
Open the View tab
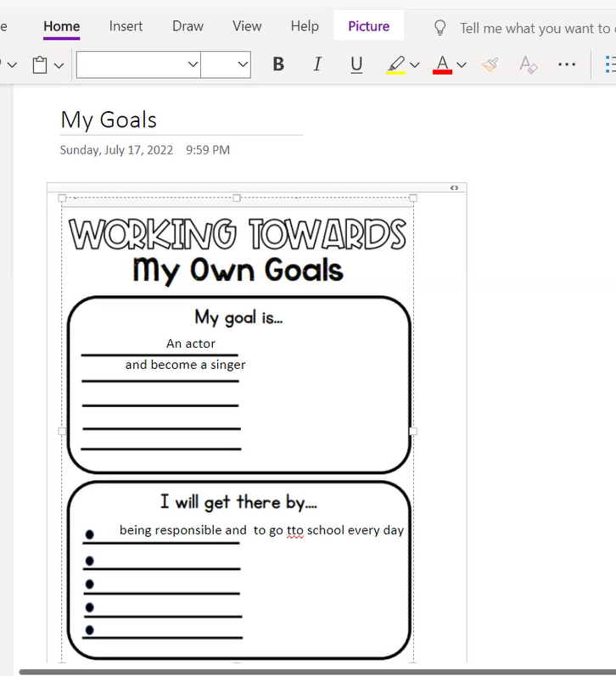click(x=247, y=26)
